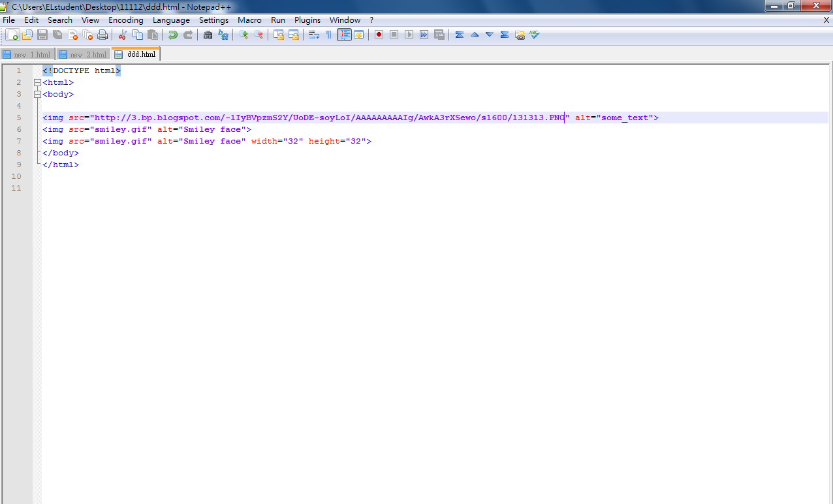Screen dimensions: 833x504
Task: Click the Print icon
Action: [102, 35]
